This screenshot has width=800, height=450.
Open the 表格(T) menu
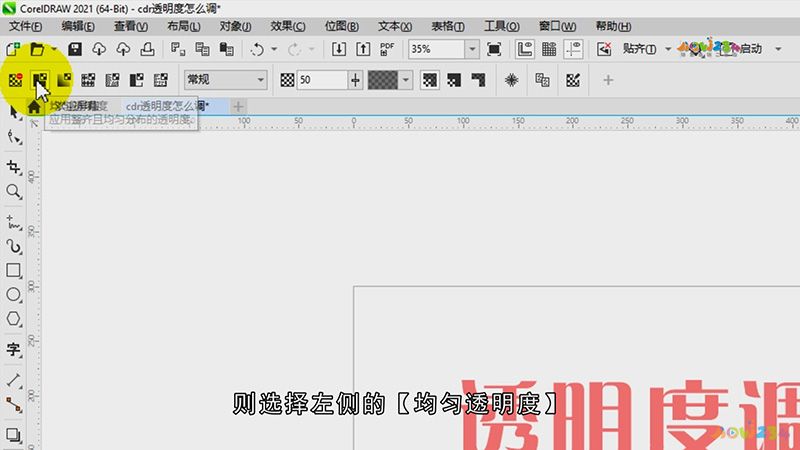pyautogui.click(x=448, y=26)
